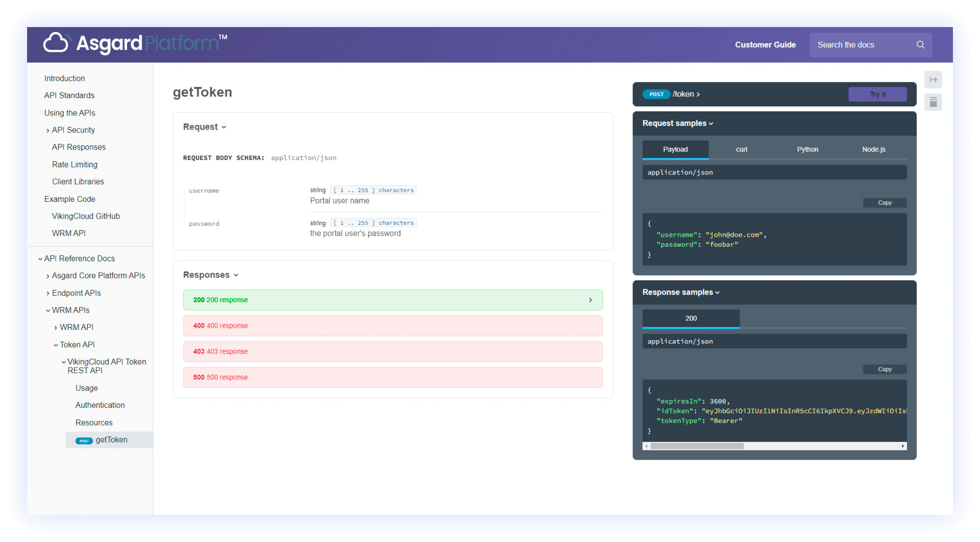Click the stacked panel layout icon
This screenshot has width=980, height=542.
tap(933, 102)
